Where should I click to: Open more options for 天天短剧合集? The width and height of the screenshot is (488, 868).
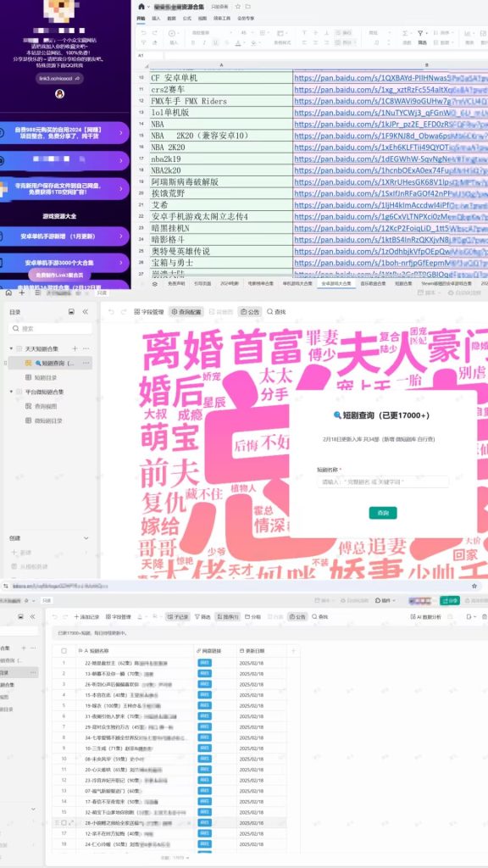tap(86, 348)
